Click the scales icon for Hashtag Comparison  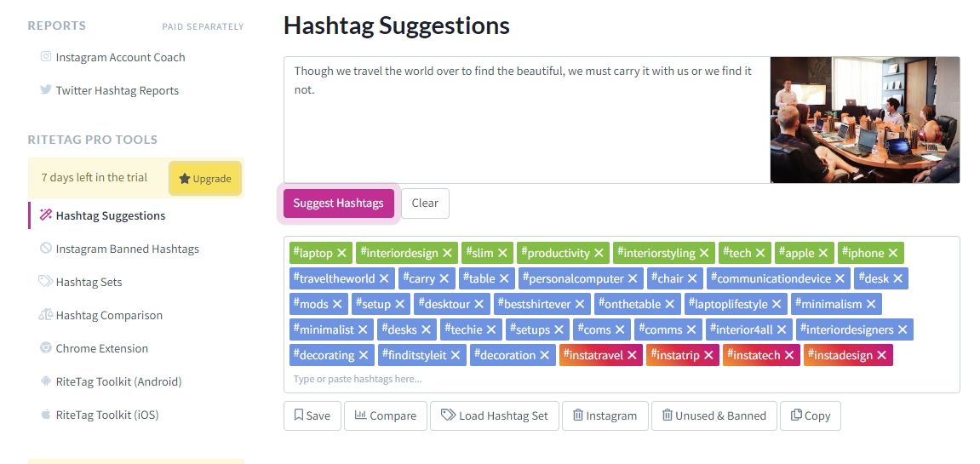click(46, 315)
